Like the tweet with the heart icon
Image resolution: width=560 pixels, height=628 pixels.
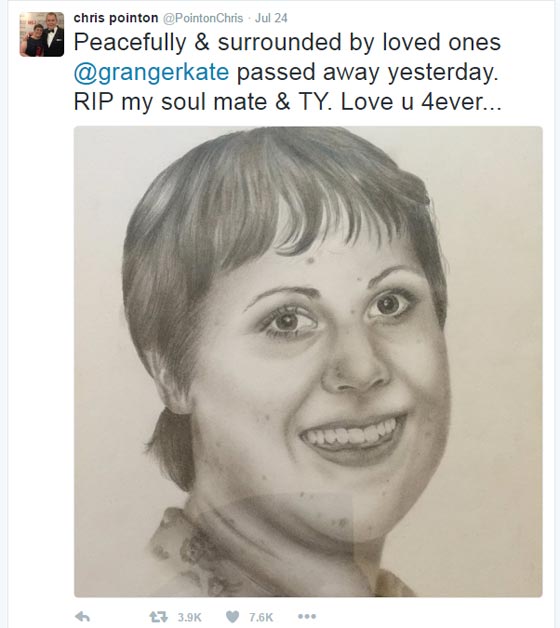[x=233, y=617]
